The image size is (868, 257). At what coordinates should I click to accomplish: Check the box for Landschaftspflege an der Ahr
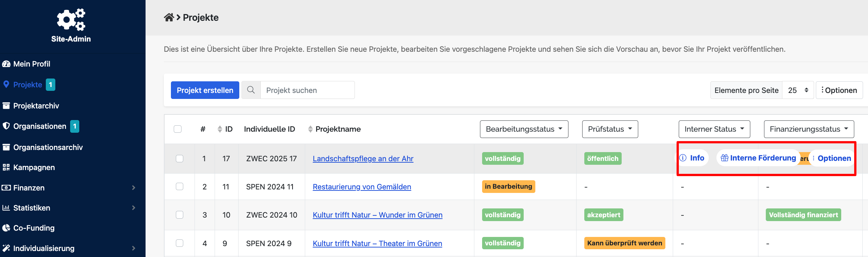point(180,158)
